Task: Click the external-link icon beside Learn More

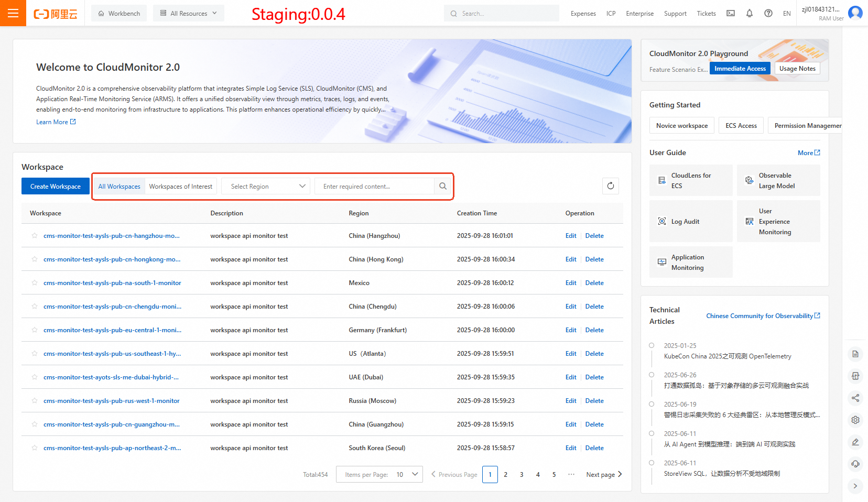Action: 73,122
